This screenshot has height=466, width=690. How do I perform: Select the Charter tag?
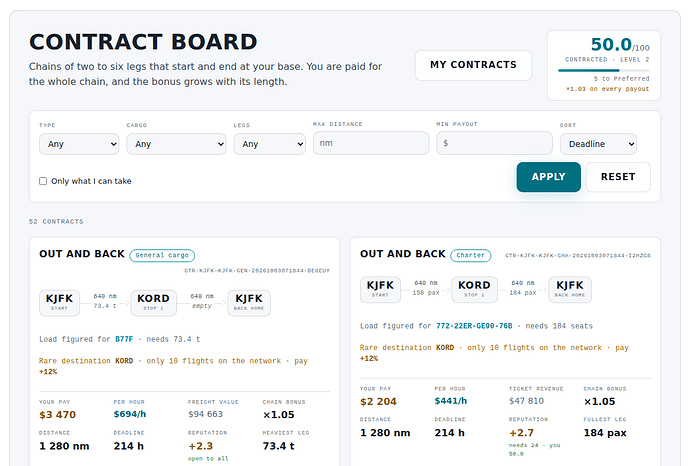pos(470,255)
